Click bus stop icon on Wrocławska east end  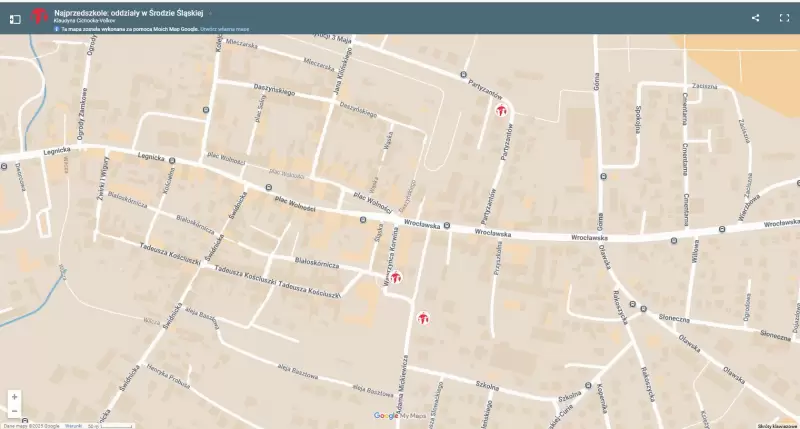(x=721, y=229)
